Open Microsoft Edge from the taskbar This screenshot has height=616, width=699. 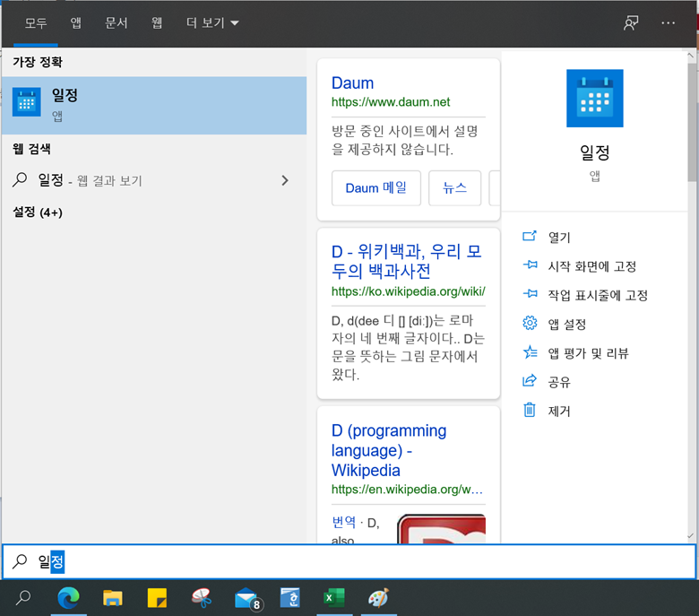(x=68, y=598)
